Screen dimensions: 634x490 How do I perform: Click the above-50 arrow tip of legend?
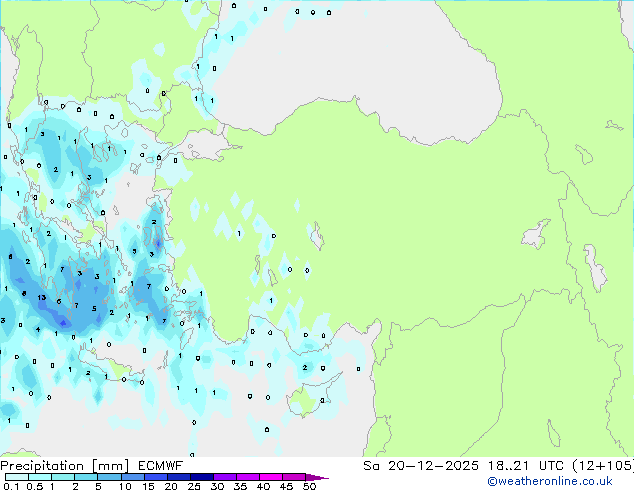click(317, 477)
